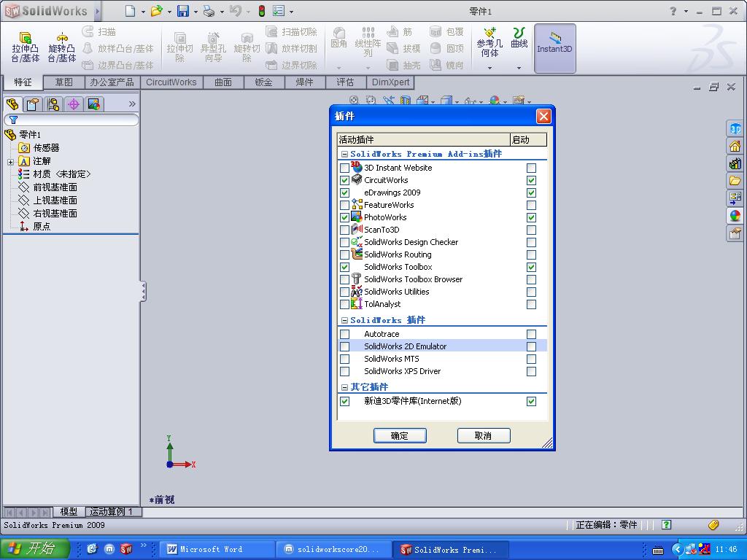Expand the 注解 node in feature tree
747x560 pixels.
(x=10, y=162)
